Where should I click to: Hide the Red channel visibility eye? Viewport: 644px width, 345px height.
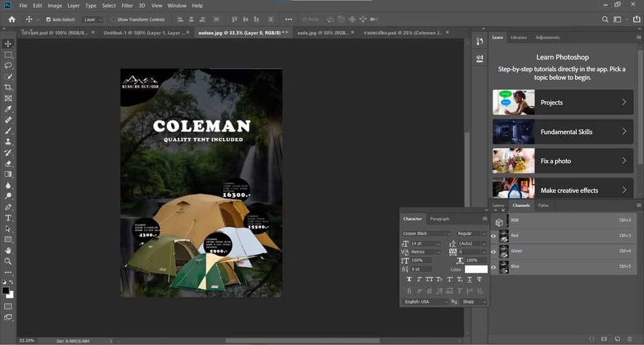[x=494, y=236]
